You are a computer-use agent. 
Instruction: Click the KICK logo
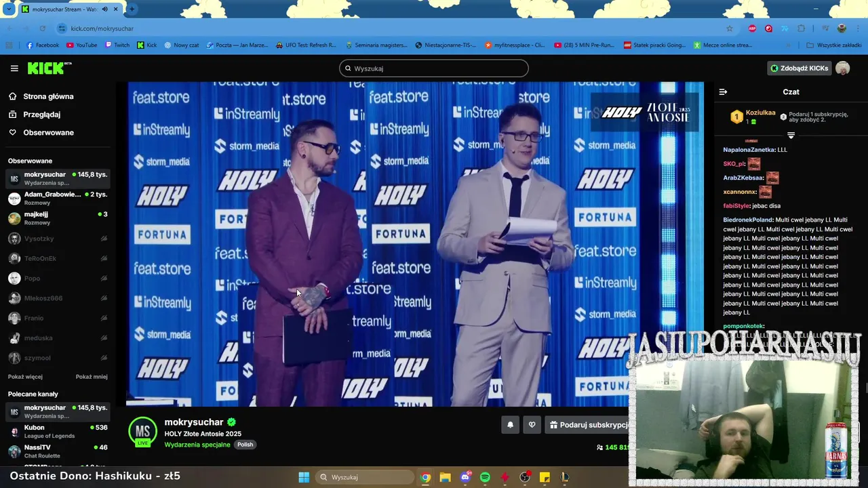49,68
